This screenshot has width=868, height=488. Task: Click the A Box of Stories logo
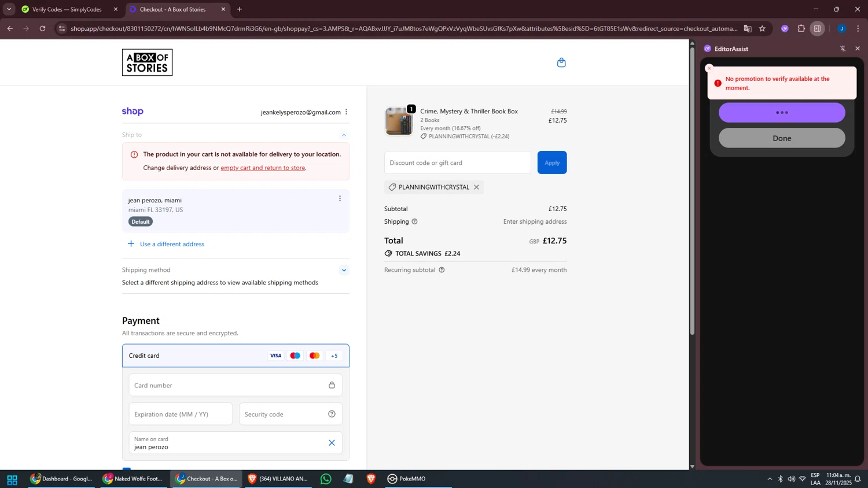point(147,62)
